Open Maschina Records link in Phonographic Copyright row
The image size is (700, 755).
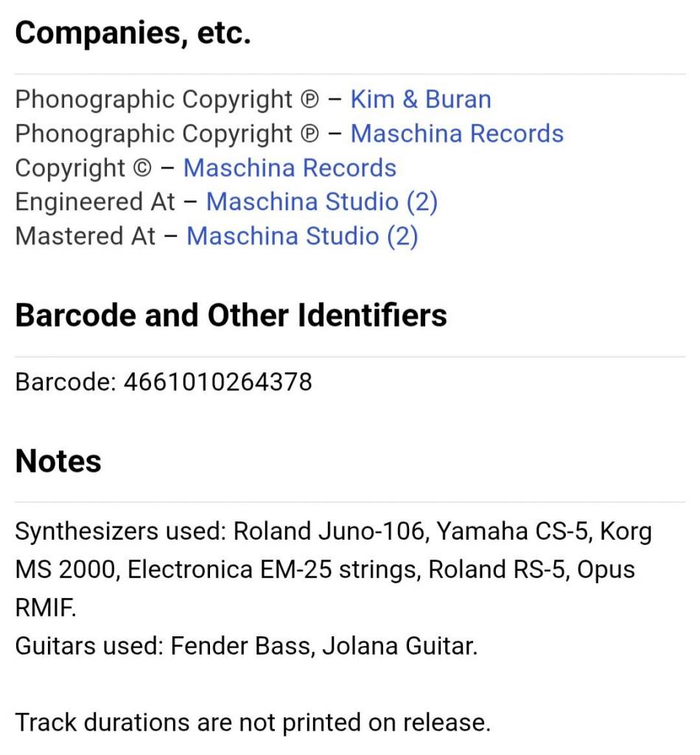coord(457,133)
